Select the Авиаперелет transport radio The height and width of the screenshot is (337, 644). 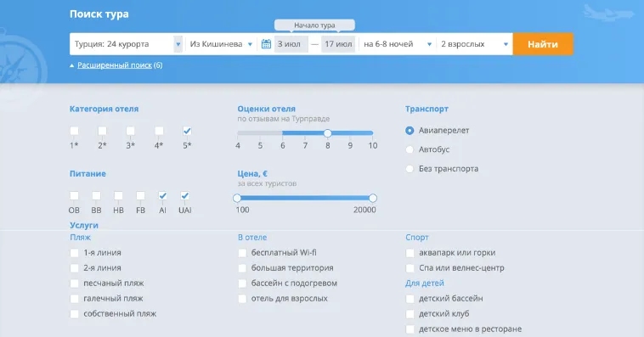tap(410, 131)
